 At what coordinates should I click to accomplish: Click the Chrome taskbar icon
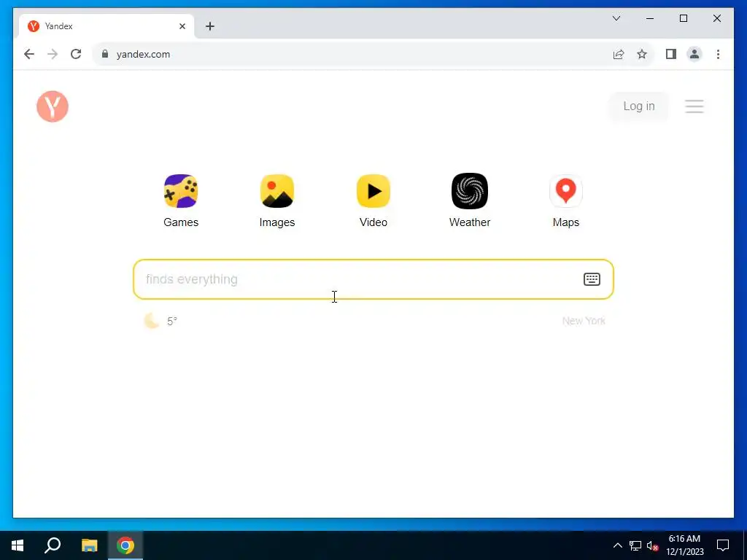point(125,545)
